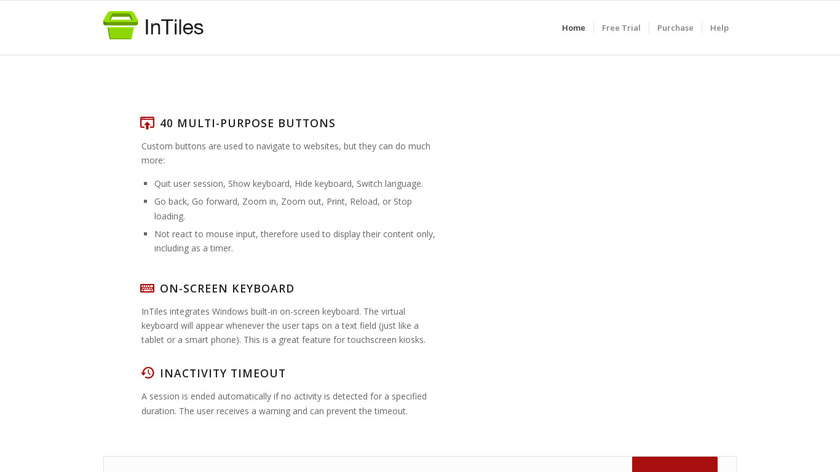Open the Purchase menu item

pyautogui.click(x=675, y=28)
